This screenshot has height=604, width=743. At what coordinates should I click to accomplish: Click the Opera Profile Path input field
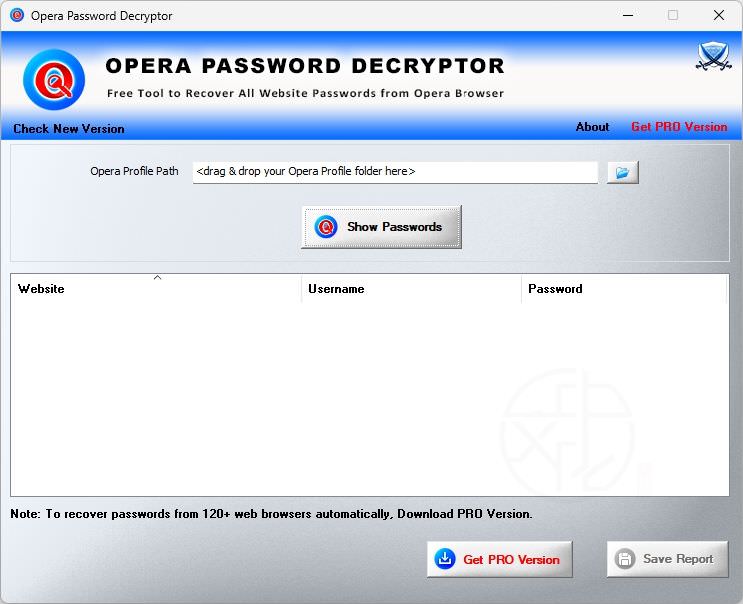point(395,172)
